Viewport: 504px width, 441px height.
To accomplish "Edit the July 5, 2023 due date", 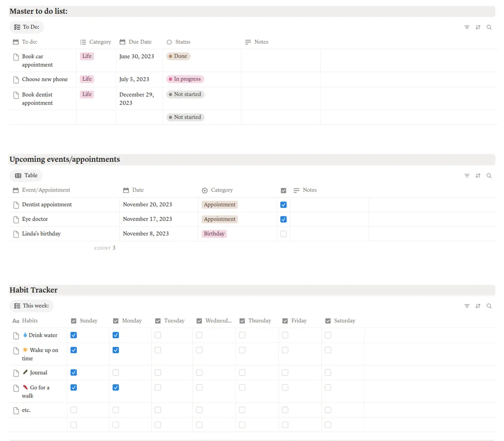I will pyautogui.click(x=134, y=79).
